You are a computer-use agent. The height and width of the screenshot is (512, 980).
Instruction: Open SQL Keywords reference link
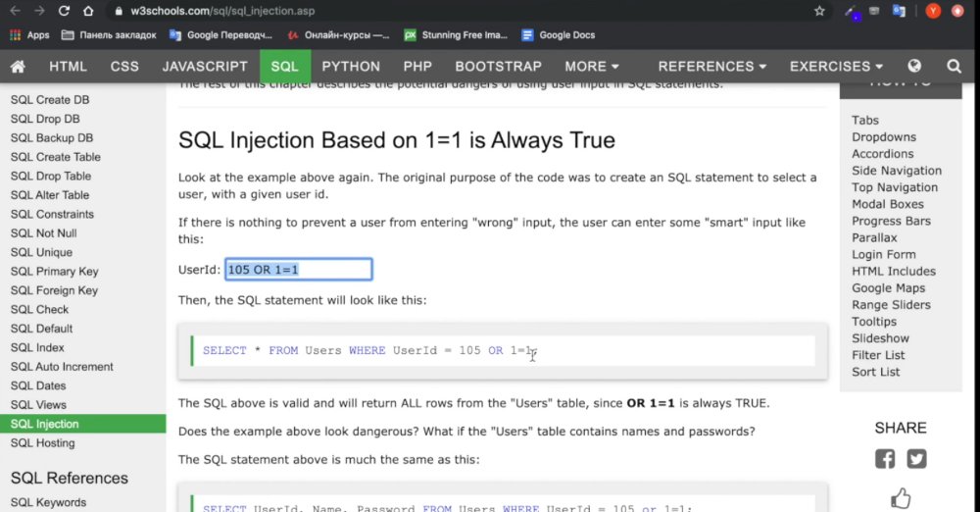pos(48,502)
